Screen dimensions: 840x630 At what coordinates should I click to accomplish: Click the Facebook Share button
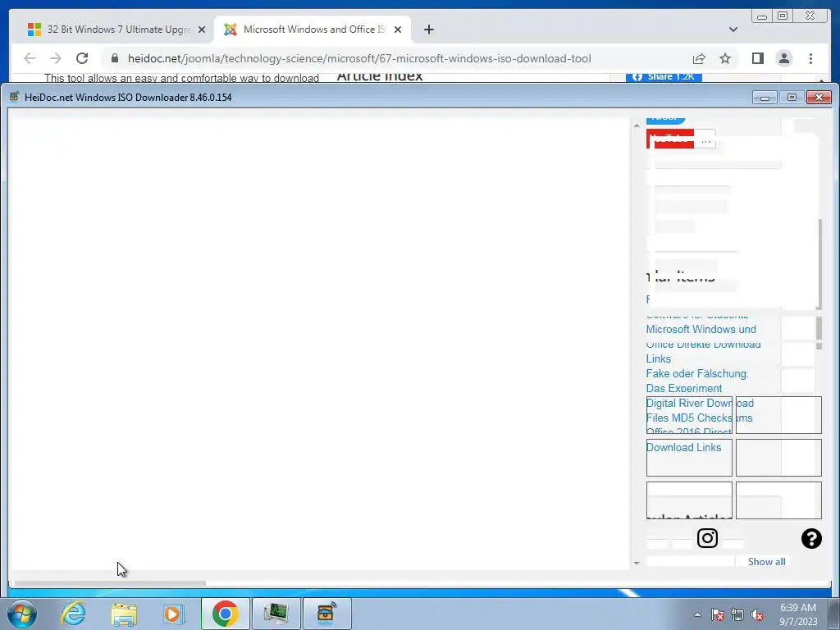pos(664,77)
